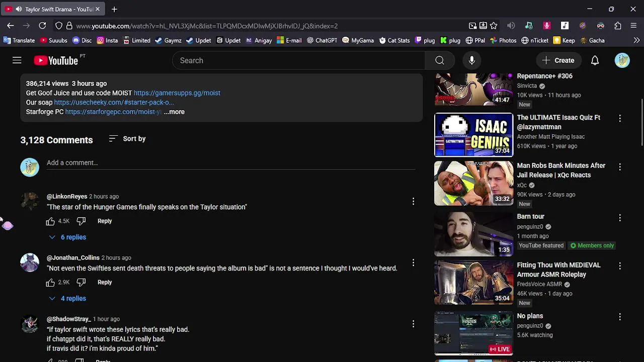644x362 pixels.
Task: Open action menu for the @LinkonReyes comment
Action: (413, 201)
